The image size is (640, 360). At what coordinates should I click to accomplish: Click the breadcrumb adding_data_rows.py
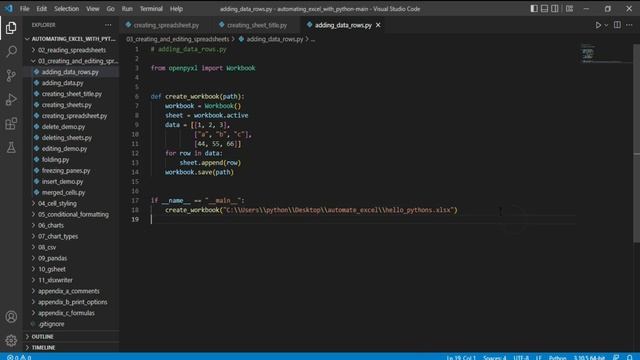pyautogui.click(x=275, y=39)
